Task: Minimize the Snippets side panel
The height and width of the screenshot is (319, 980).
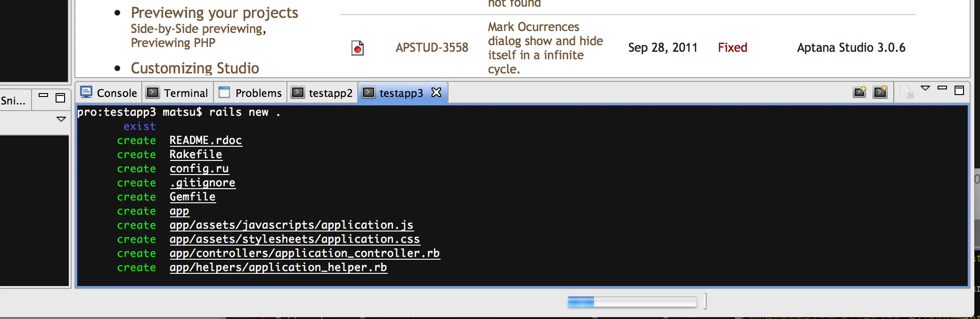Action: coord(43,95)
